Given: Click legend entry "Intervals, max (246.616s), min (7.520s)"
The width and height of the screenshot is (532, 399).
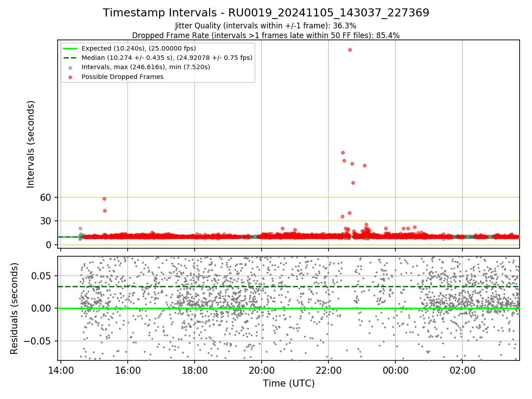Looking at the screenshot, I should coord(146,67).
